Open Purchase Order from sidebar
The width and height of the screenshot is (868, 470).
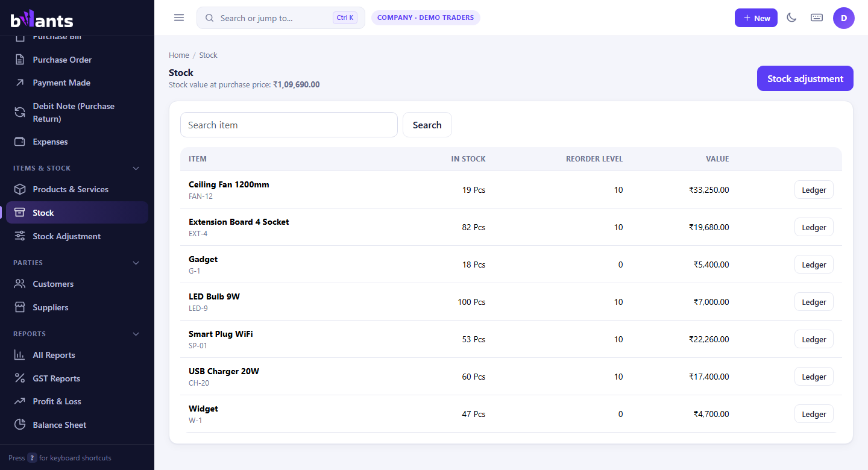[x=77, y=60]
